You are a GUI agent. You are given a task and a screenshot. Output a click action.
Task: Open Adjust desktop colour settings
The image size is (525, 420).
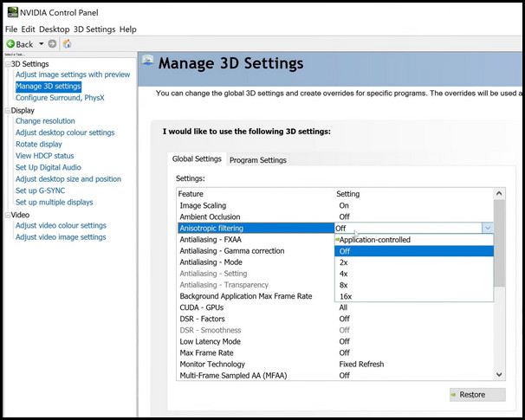pos(65,132)
